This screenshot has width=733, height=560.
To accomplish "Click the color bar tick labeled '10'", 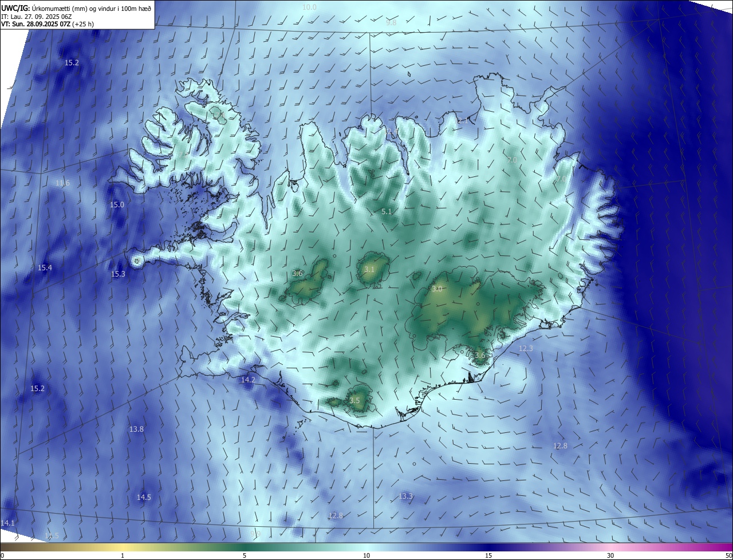I will click(x=366, y=555).
